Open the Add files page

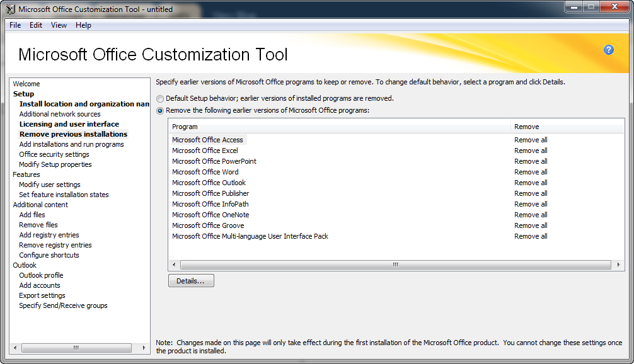pos(32,215)
